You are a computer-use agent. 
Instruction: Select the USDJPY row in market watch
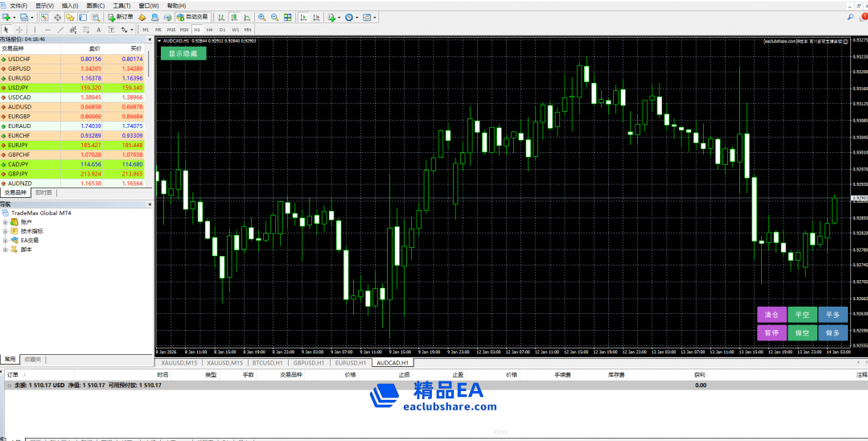pos(72,88)
